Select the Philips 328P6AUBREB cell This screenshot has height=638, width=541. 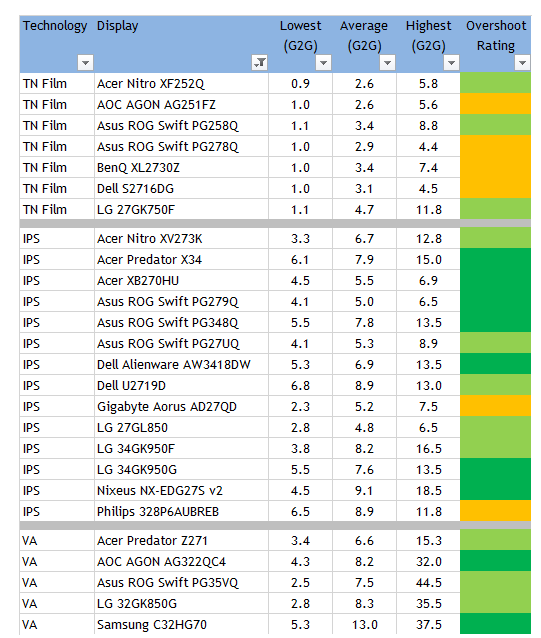tap(181, 511)
